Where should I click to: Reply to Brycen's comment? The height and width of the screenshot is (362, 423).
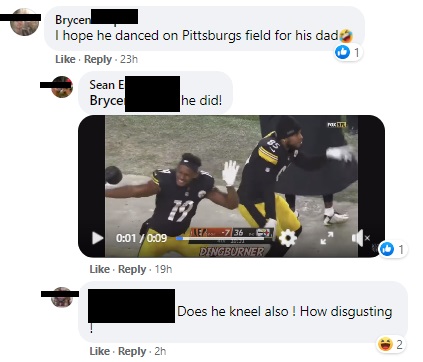coord(98,59)
